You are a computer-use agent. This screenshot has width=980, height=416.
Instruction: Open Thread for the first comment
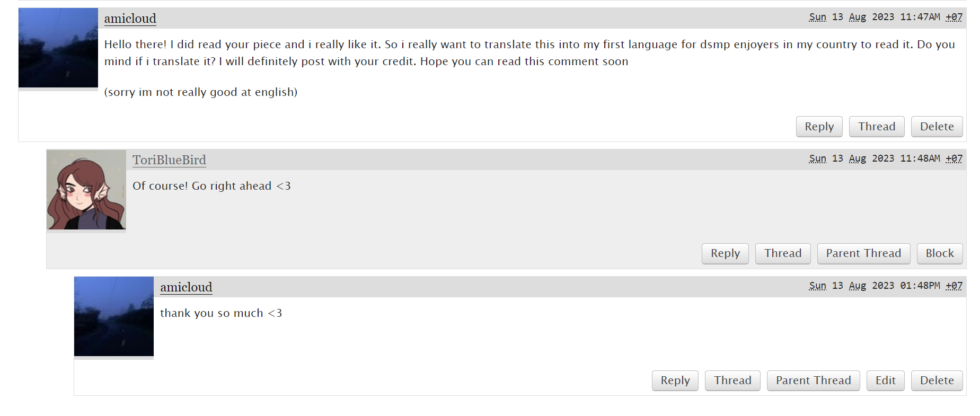point(877,127)
